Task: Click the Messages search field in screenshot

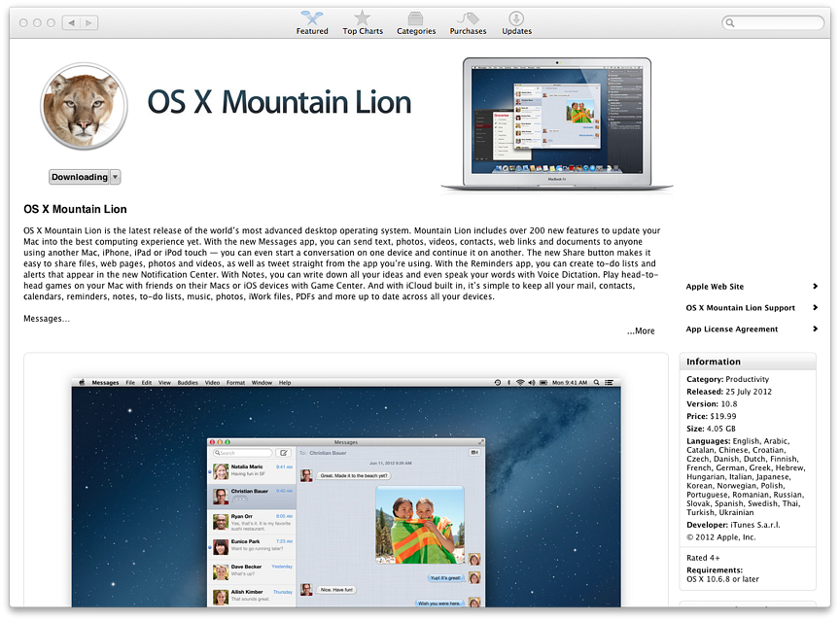Action: point(242,453)
